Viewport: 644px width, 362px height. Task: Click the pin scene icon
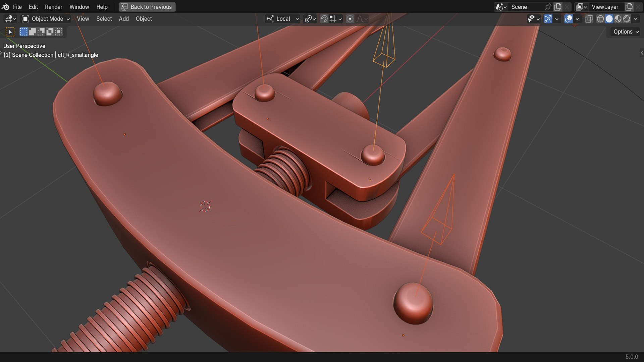(x=548, y=7)
